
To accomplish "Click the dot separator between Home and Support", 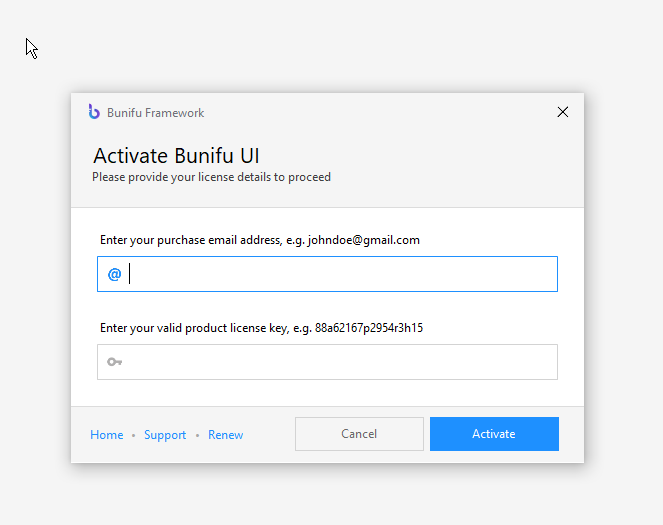I will [x=133, y=435].
